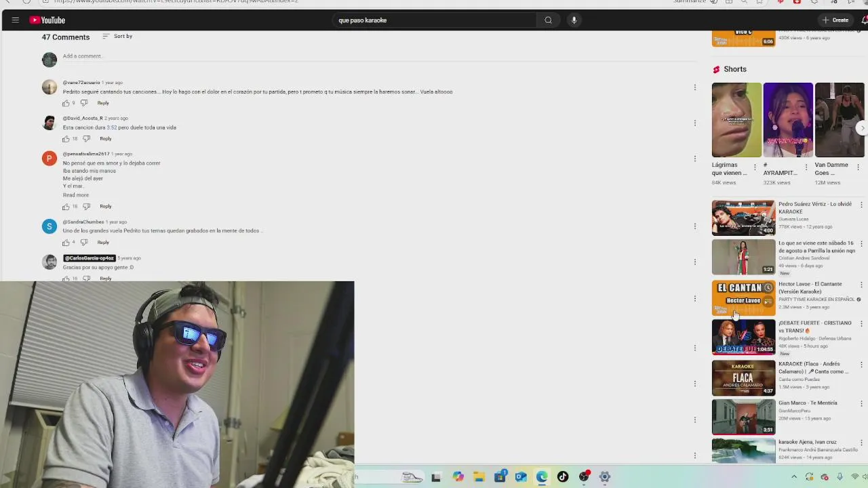Viewport: 868px width, 488px height.
Task: Like the @vane72acuario comment
Action: pyautogui.click(x=66, y=103)
